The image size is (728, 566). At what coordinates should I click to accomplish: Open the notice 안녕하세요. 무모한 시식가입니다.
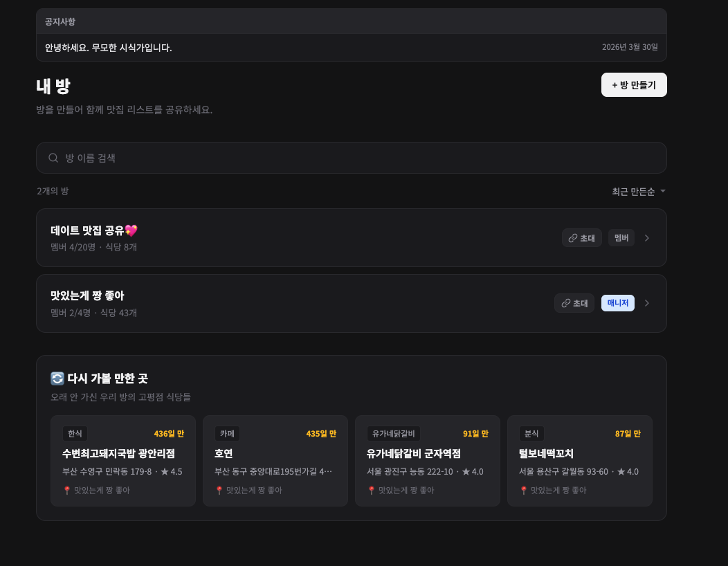[x=352, y=47]
